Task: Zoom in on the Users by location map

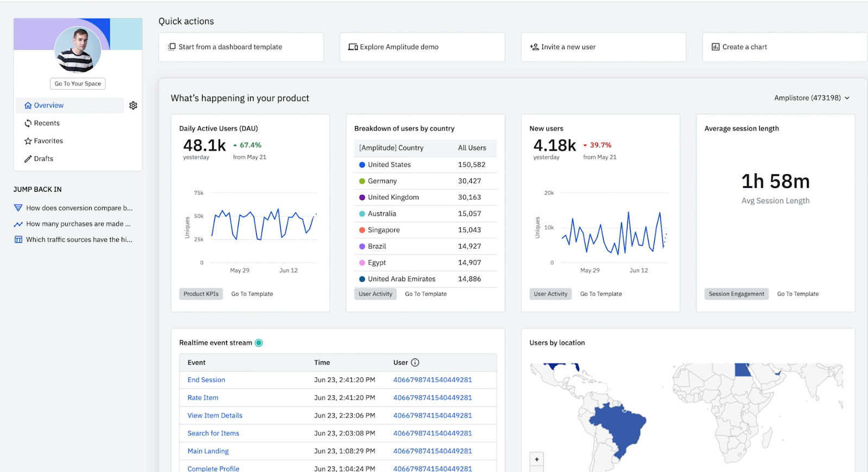Action: [537, 459]
